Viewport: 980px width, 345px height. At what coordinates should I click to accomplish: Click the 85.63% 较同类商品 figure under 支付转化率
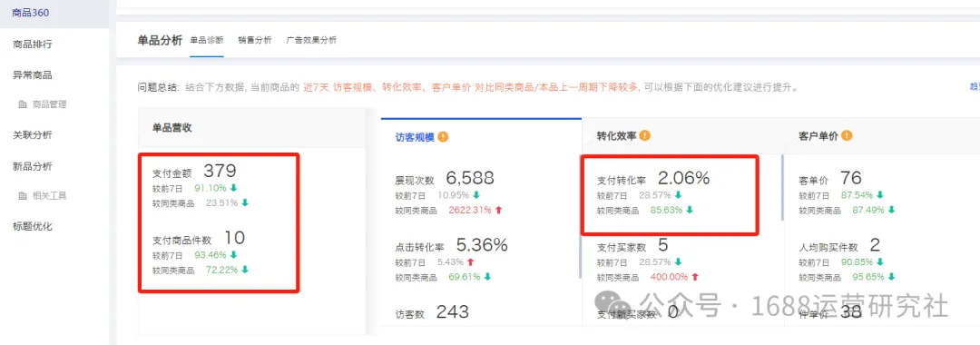pos(666,210)
